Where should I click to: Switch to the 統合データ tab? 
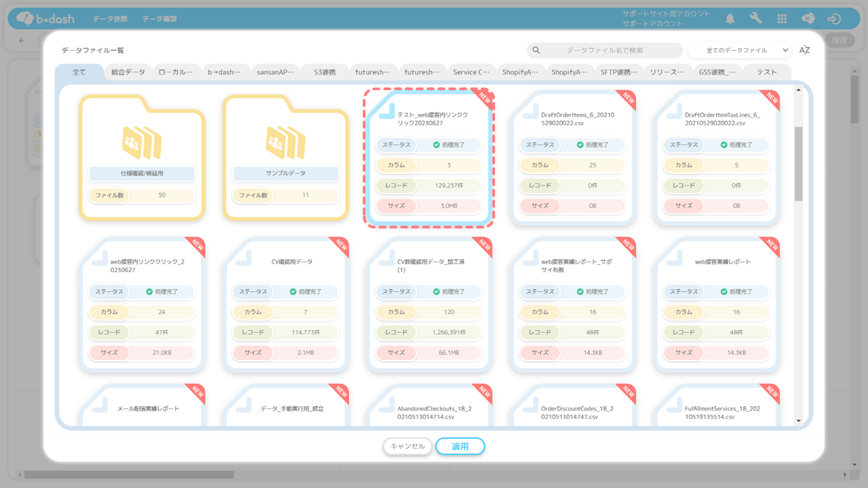(x=128, y=72)
